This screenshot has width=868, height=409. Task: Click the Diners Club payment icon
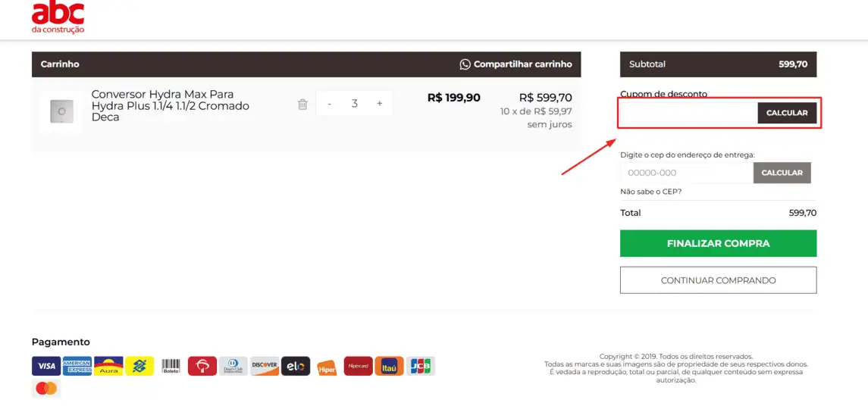[x=233, y=366]
